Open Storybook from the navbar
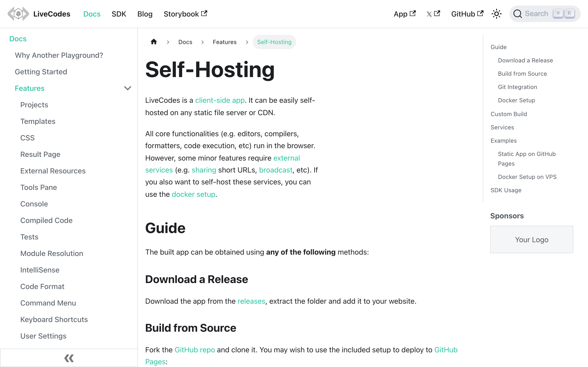 [x=185, y=14]
